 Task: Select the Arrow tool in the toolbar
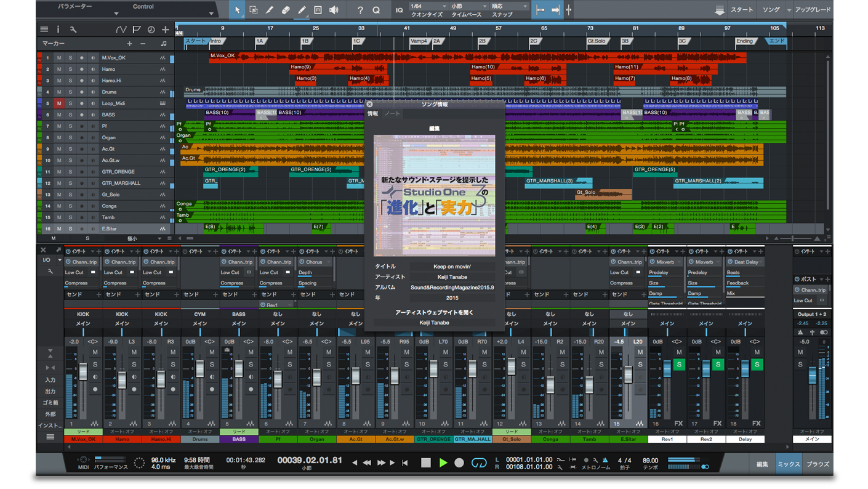238,10
